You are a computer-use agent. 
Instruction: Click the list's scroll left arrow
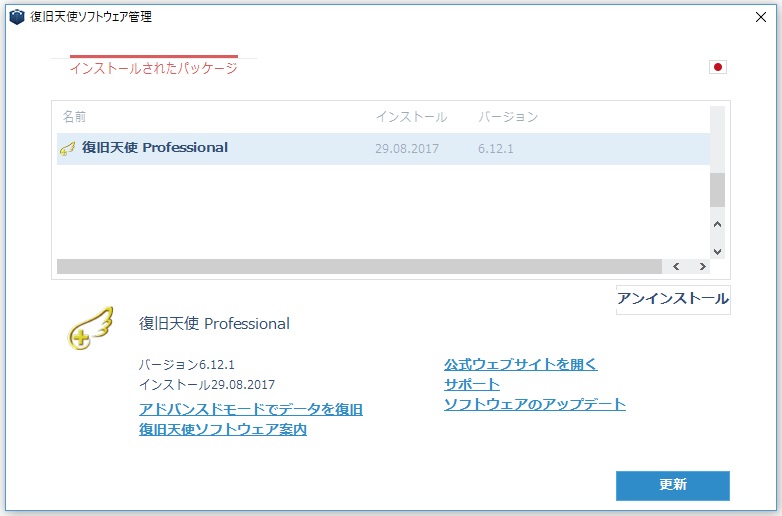(676, 267)
